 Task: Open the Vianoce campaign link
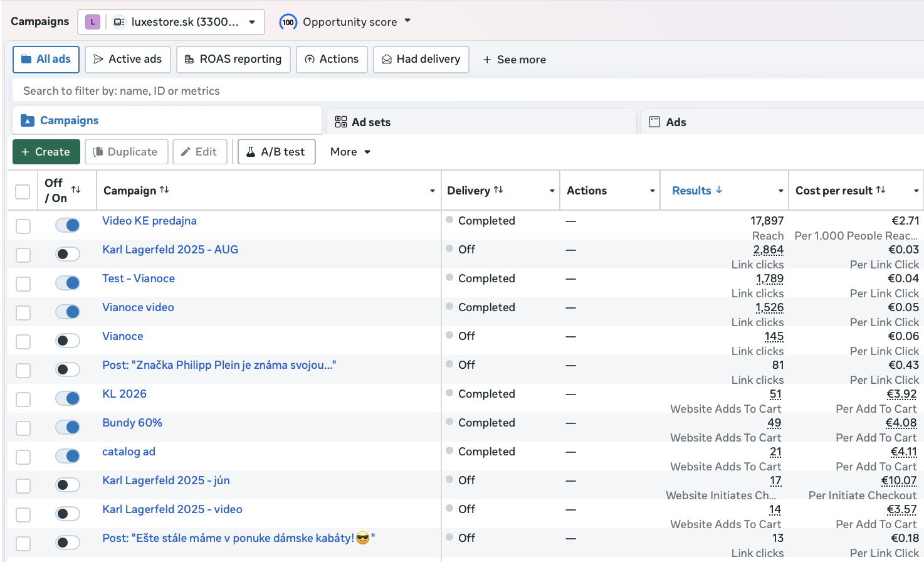tap(123, 336)
